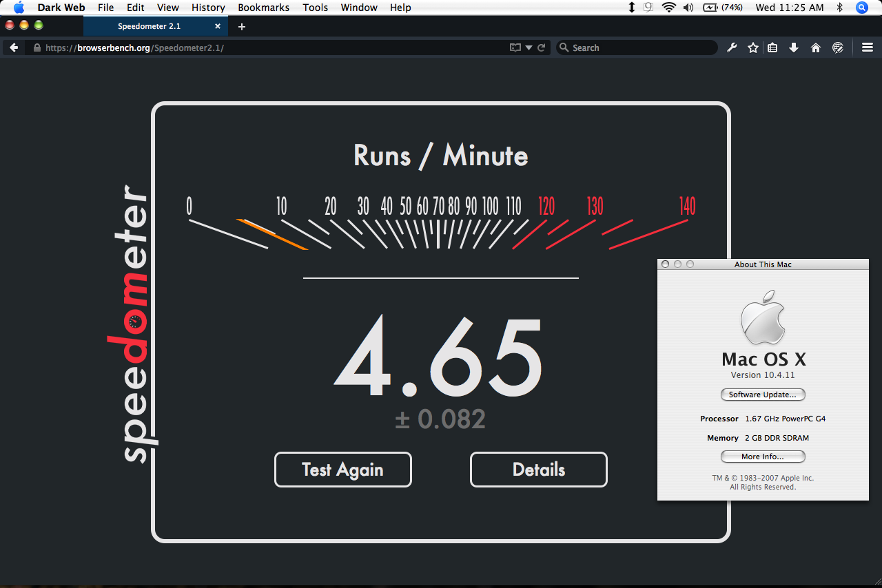The height and width of the screenshot is (588, 882).
Task: Open the downloads arrow
Action: pyautogui.click(x=794, y=48)
